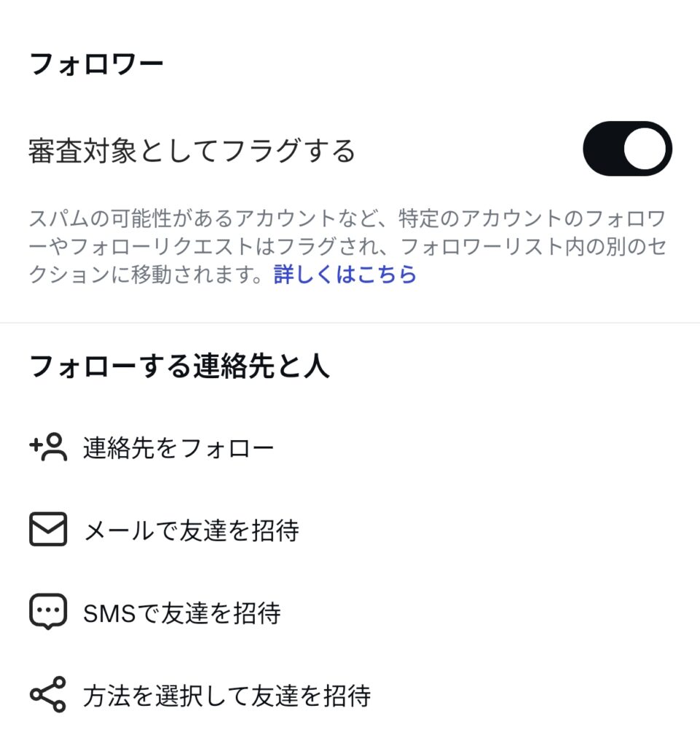Click the white knob of the flag toggle
This screenshot has width=700, height=746.
pos(645,149)
